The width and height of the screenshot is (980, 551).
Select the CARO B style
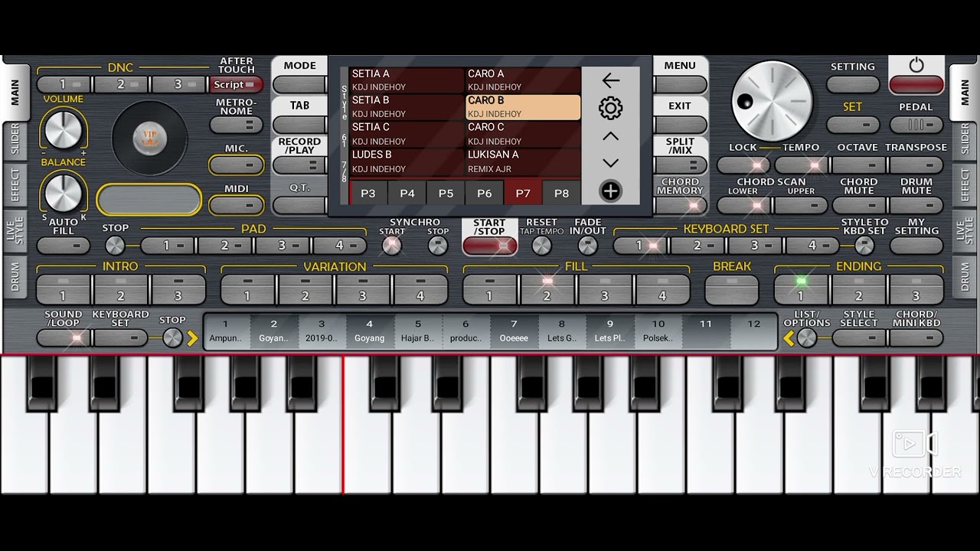[x=523, y=107]
